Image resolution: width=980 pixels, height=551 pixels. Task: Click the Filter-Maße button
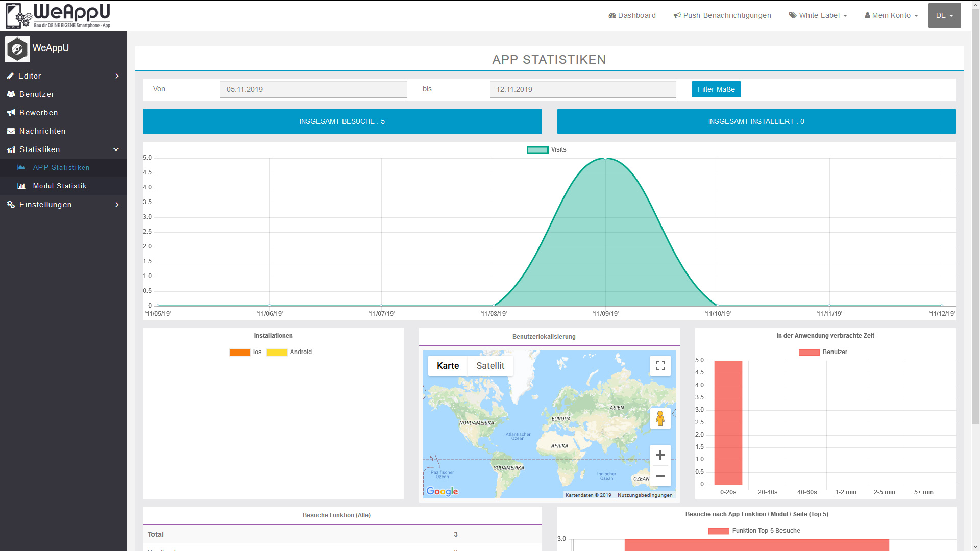tap(716, 89)
